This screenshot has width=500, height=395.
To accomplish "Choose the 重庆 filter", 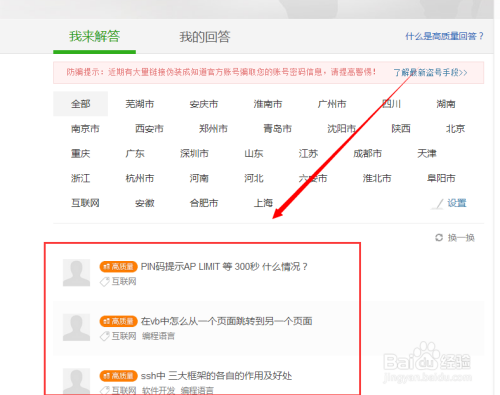I will tap(81, 154).
